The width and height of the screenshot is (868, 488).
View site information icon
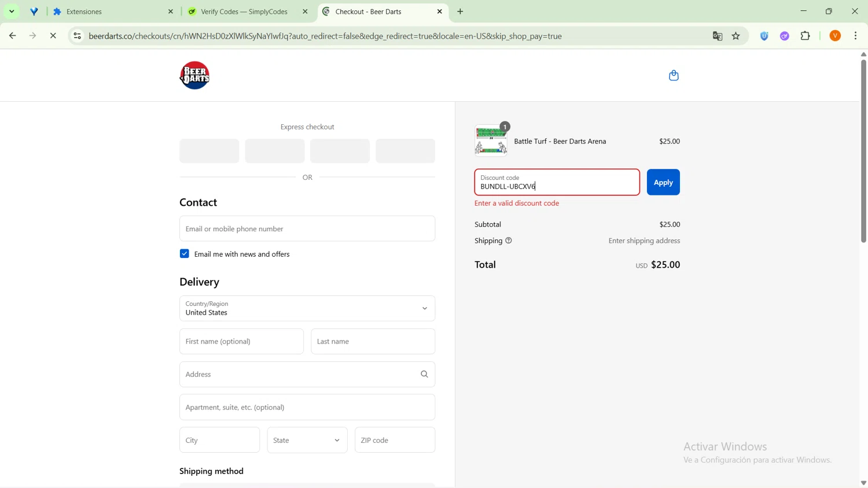[x=77, y=36]
